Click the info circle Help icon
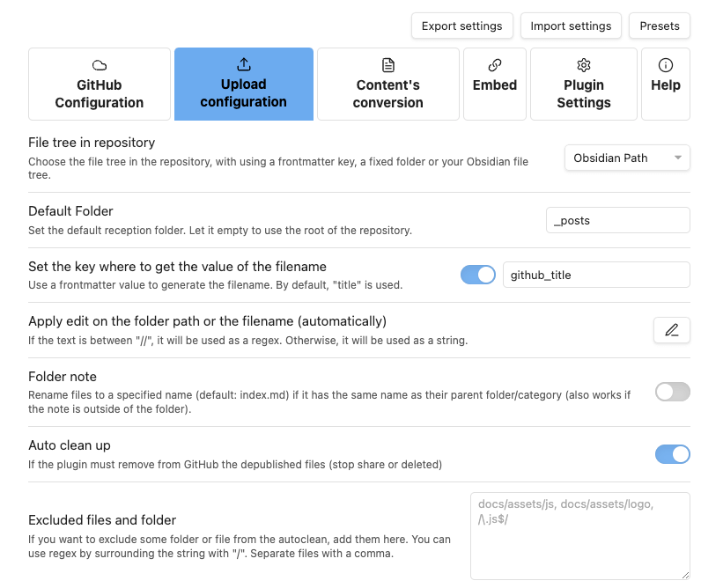701x588 pixels. point(666,65)
